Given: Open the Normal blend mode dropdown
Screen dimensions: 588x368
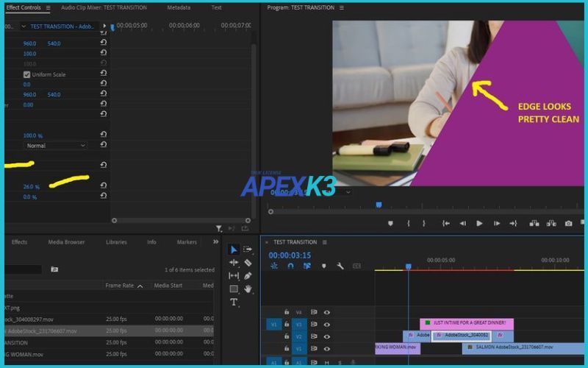Looking at the screenshot, I should click(56, 146).
